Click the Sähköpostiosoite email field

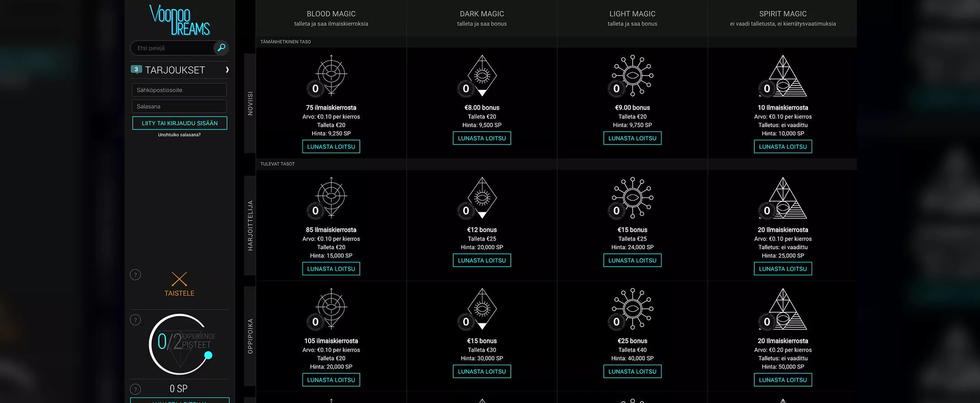179,90
